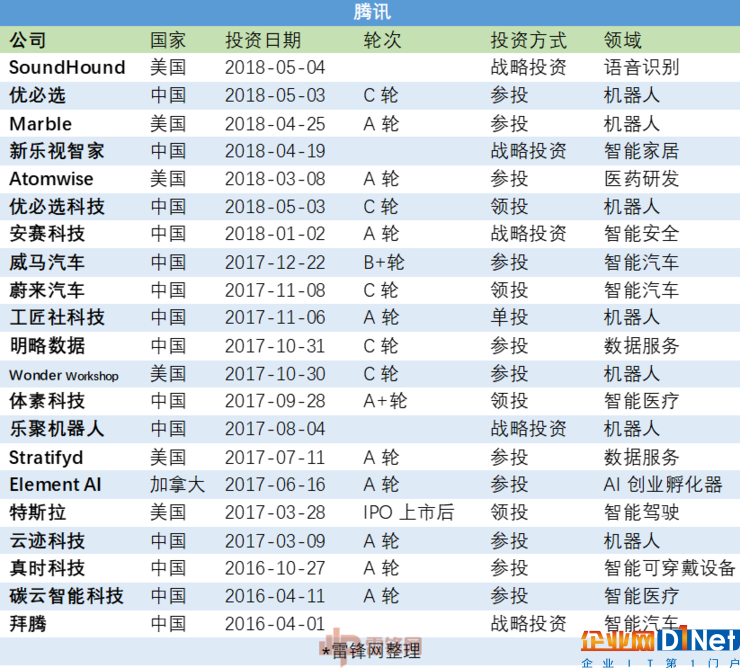
Task: Select the 特斯拉 company cell
Action: point(37,512)
